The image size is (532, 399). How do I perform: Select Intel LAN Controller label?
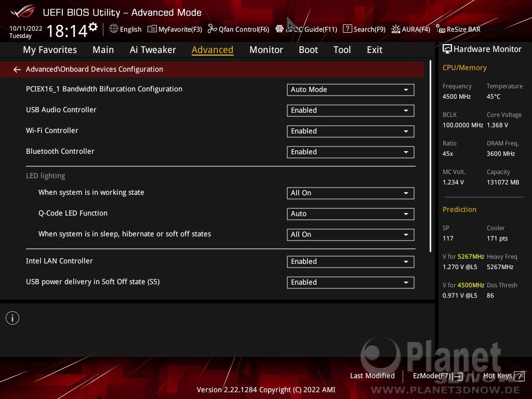(59, 261)
